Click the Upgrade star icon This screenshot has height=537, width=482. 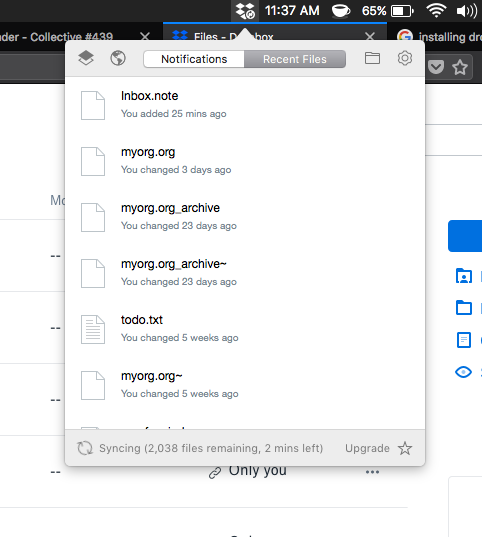click(x=405, y=448)
